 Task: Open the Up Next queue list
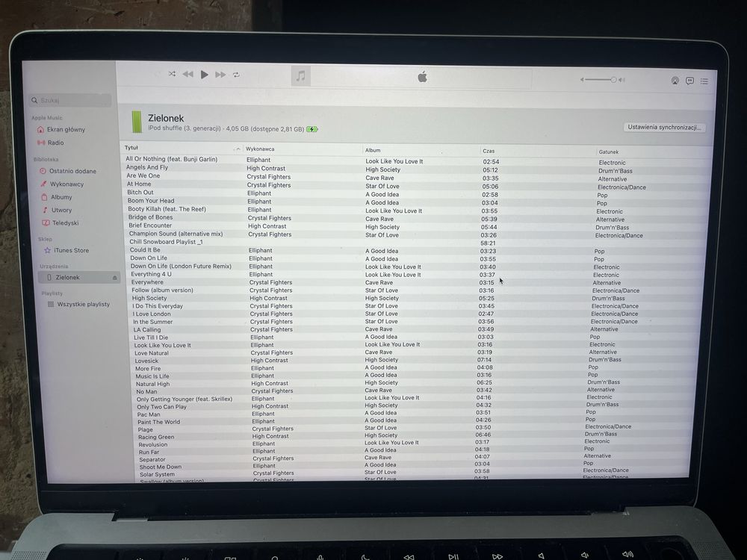tap(704, 81)
